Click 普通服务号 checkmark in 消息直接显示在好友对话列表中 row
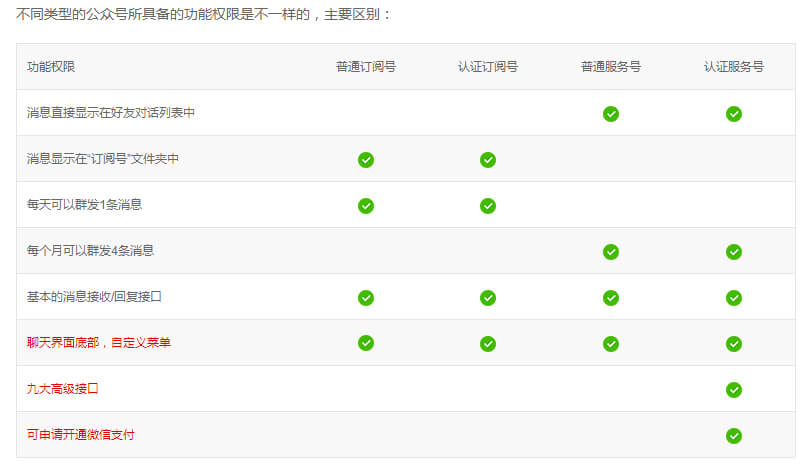 point(611,114)
